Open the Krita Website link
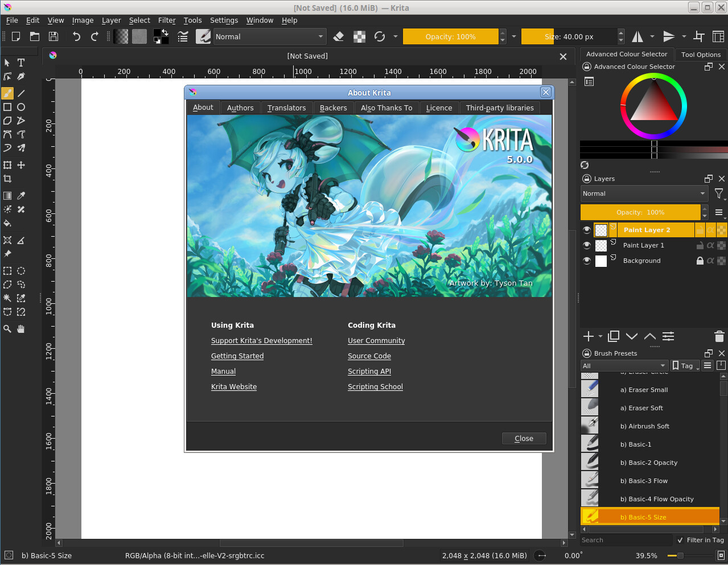 pyautogui.click(x=234, y=386)
